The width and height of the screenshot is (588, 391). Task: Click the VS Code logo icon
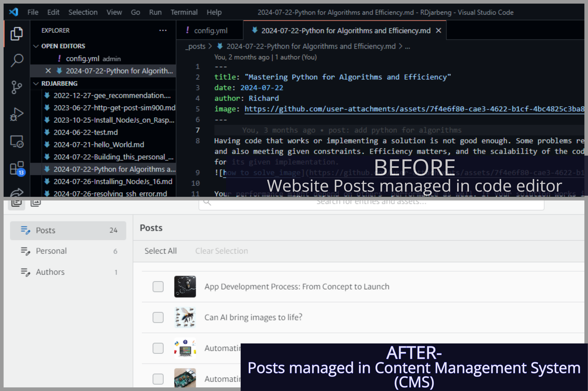click(x=14, y=12)
